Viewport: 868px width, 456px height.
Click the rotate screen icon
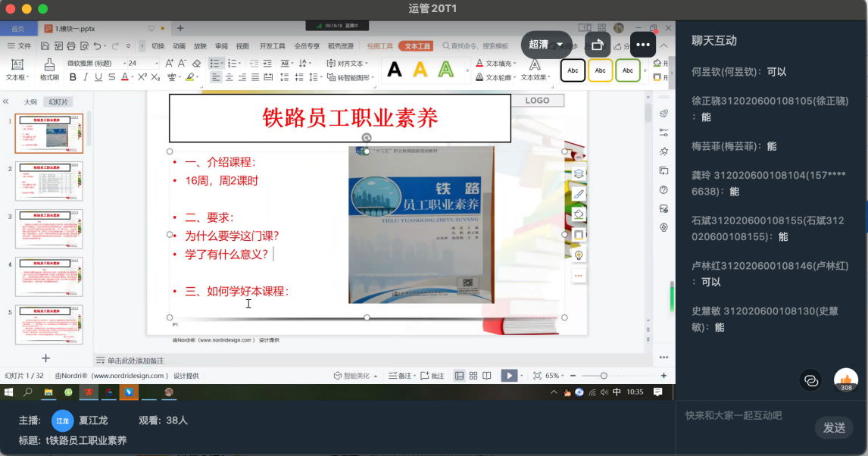coord(597,45)
